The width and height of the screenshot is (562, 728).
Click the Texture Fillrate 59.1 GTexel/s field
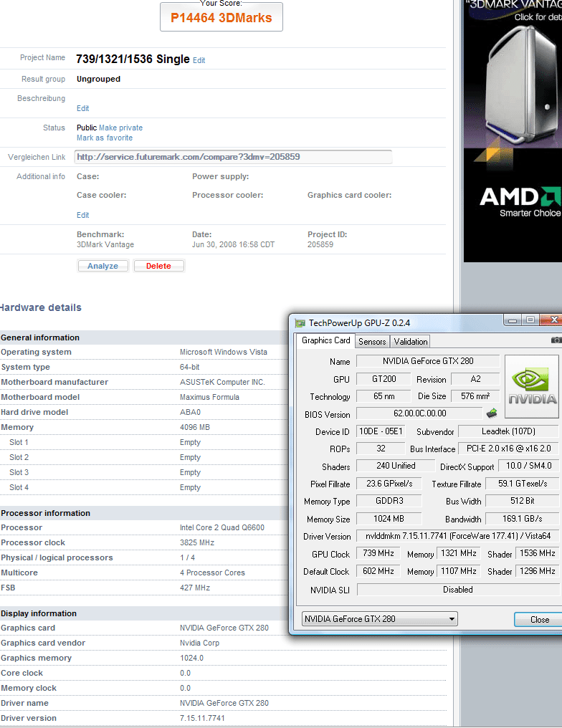point(522,484)
